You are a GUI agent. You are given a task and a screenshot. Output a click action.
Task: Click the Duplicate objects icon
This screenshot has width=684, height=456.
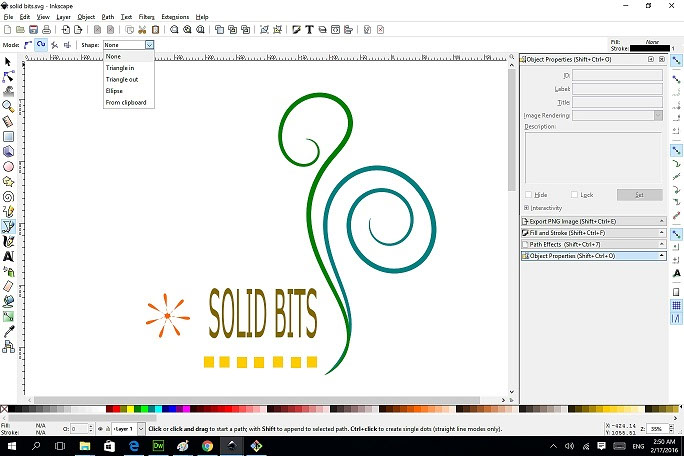[x=219, y=30]
